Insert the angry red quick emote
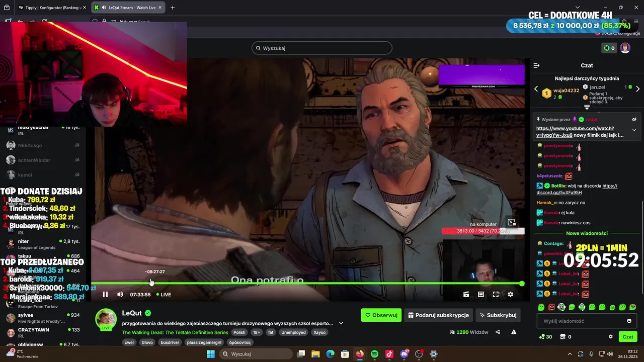The image size is (644, 362). [551, 307]
